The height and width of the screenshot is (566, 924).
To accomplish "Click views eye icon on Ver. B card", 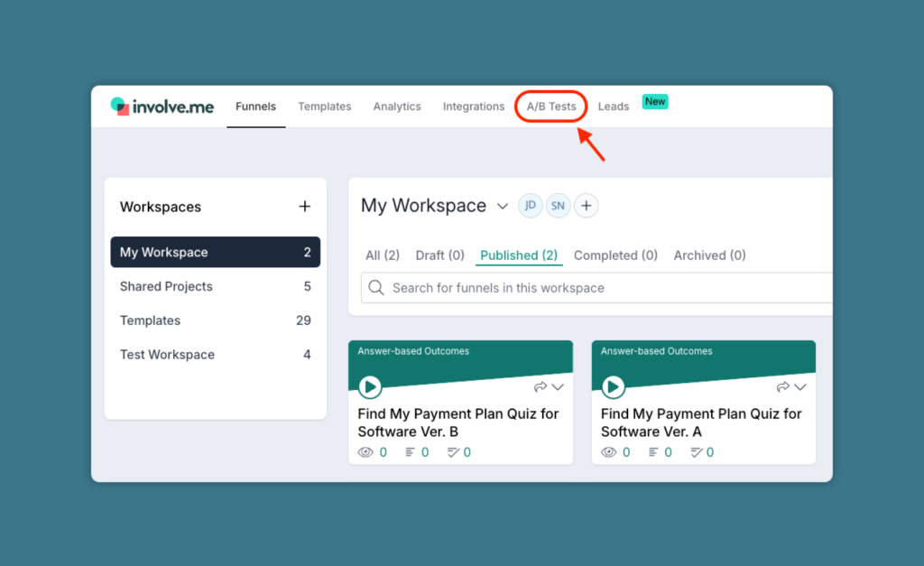I will point(365,452).
